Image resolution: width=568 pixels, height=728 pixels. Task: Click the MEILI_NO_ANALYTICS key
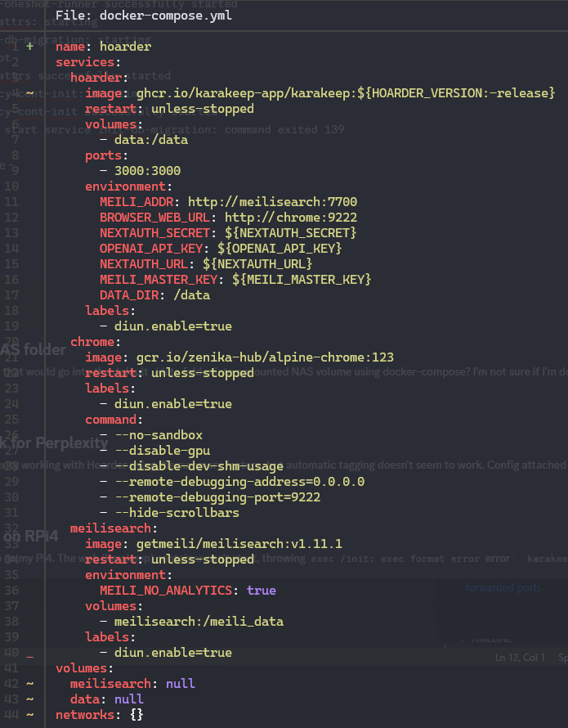coord(166,591)
